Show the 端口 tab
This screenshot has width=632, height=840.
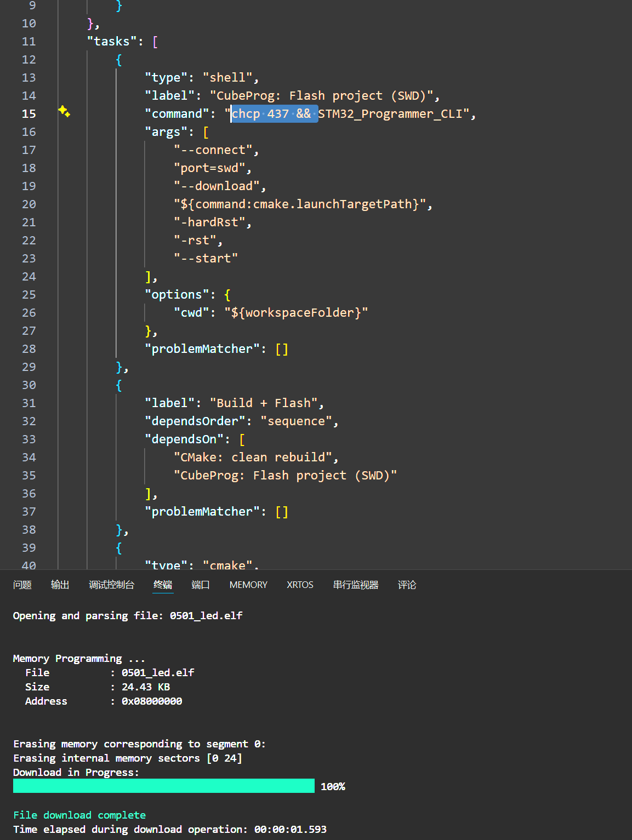click(201, 585)
